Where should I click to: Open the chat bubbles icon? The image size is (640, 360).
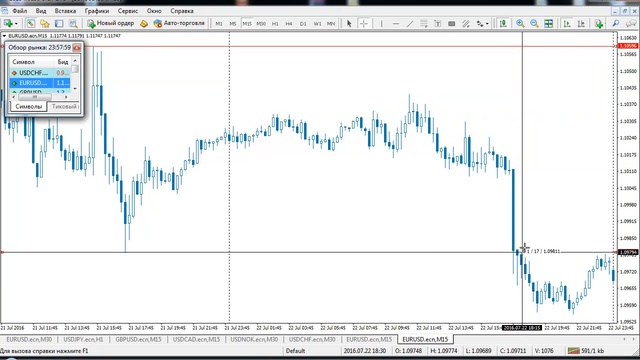pyautogui.click(x=631, y=24)
